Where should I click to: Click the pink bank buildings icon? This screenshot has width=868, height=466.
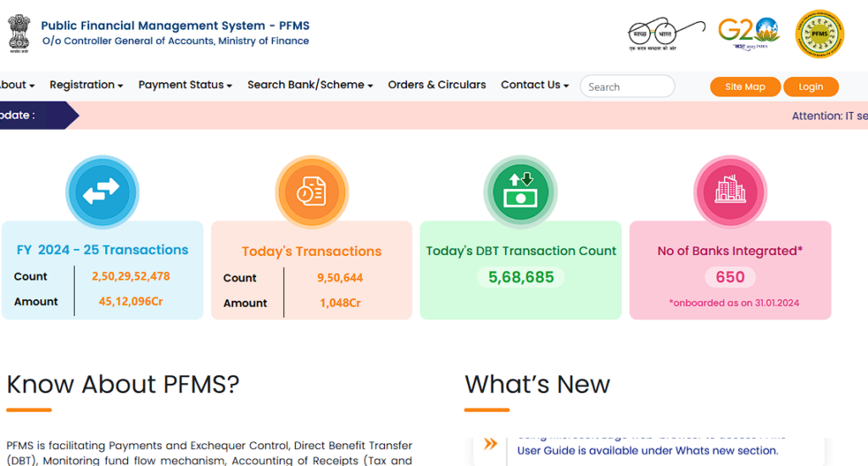[730, 192]
